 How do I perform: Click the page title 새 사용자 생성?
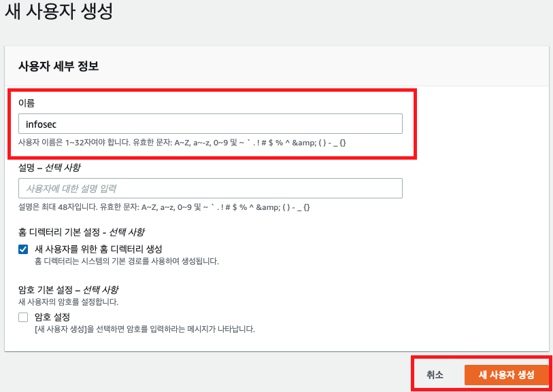click(x=58, y=12)
